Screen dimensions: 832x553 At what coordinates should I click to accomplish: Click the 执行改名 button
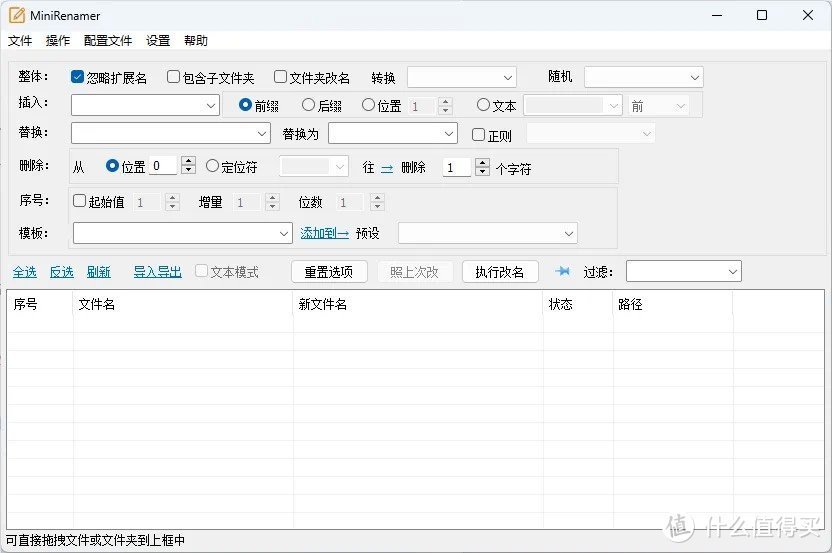(x=500, y=272)
